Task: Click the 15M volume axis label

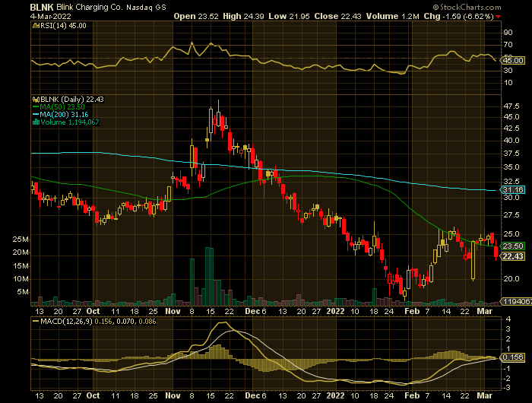Action: coord(21,266)
